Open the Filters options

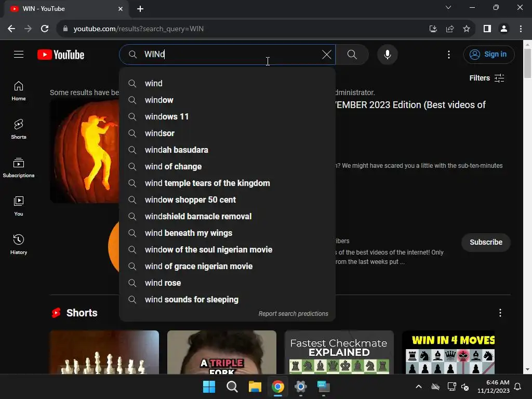coord(486,78)
